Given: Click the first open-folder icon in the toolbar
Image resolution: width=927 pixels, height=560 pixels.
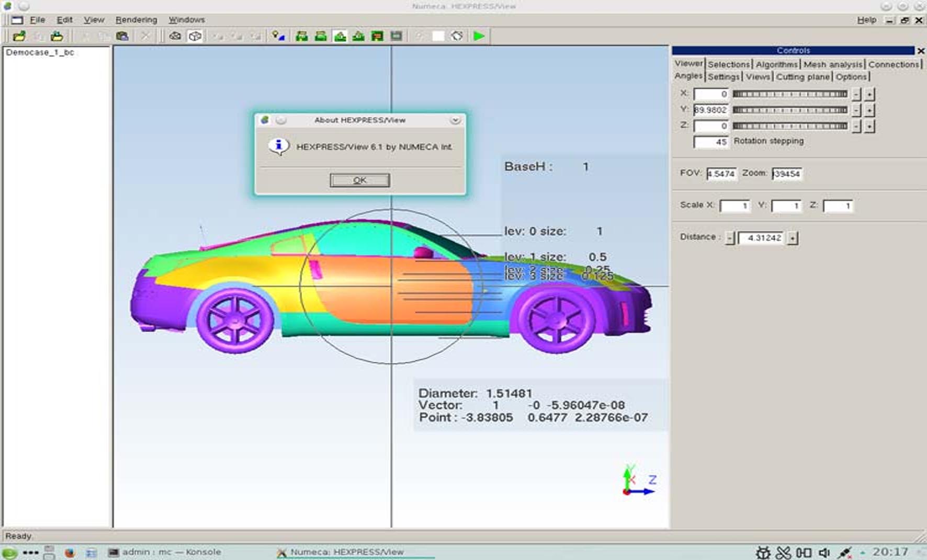Looking at the screenshot, I should 19,36.
